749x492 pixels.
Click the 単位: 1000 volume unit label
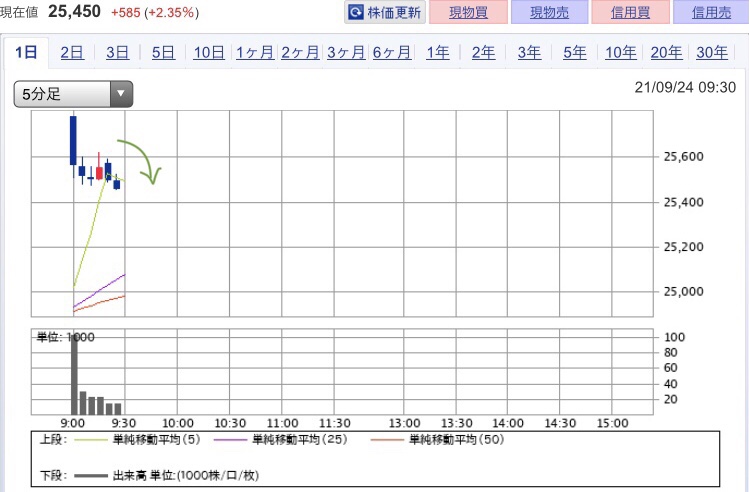66,337
